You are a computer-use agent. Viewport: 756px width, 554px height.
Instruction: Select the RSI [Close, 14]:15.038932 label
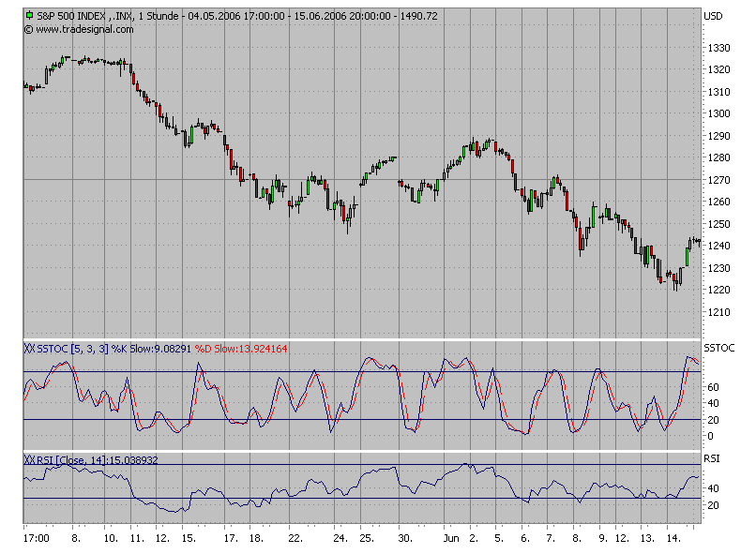[x=98, y=460]
